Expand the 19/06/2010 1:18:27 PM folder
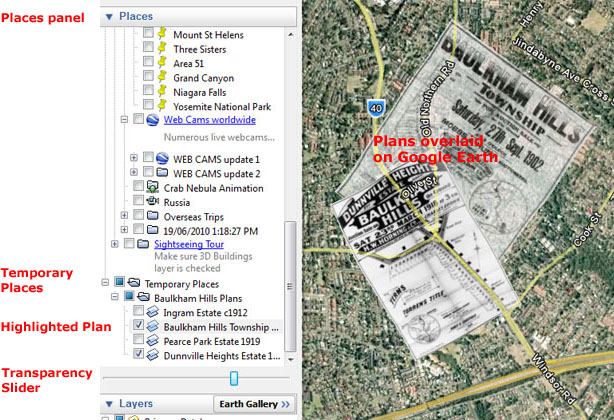614x420 pixels. 125,230
